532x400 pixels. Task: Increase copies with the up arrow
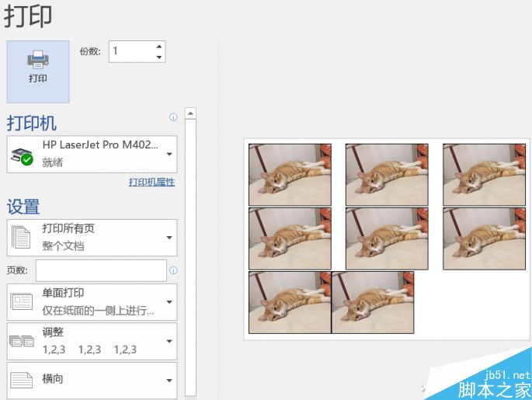[x=158, y=47]
